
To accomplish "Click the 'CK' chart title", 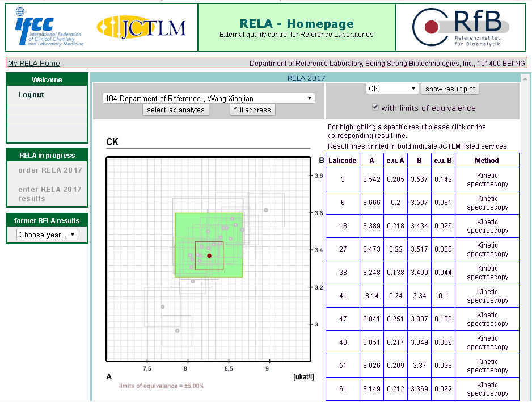I will pyautogui.click(x=112, y=141).
